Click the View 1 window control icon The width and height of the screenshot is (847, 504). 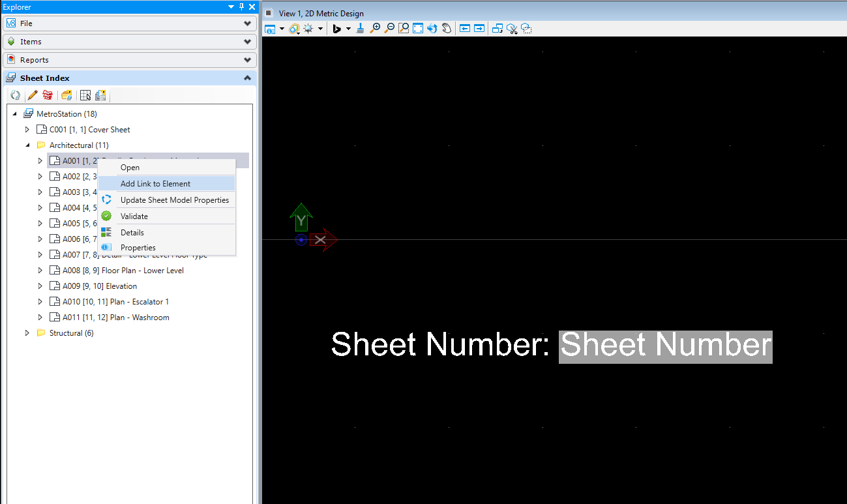point(269,13)
